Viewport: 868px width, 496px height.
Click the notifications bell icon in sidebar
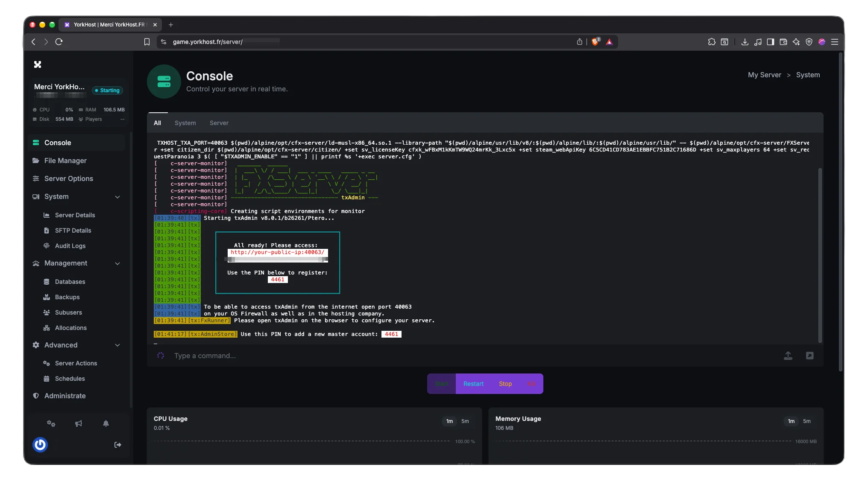(106, 423)
